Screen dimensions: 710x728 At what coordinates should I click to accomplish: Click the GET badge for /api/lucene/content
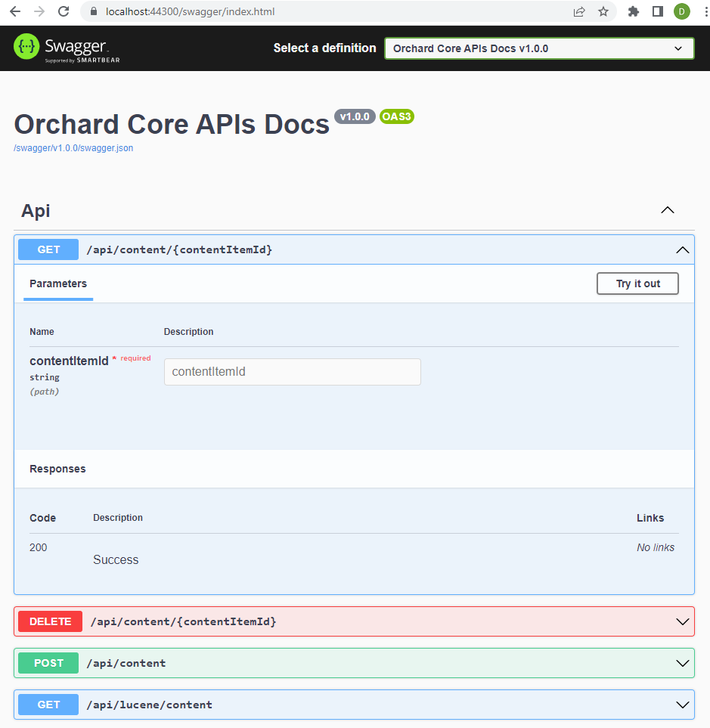[x=48, y=705]
